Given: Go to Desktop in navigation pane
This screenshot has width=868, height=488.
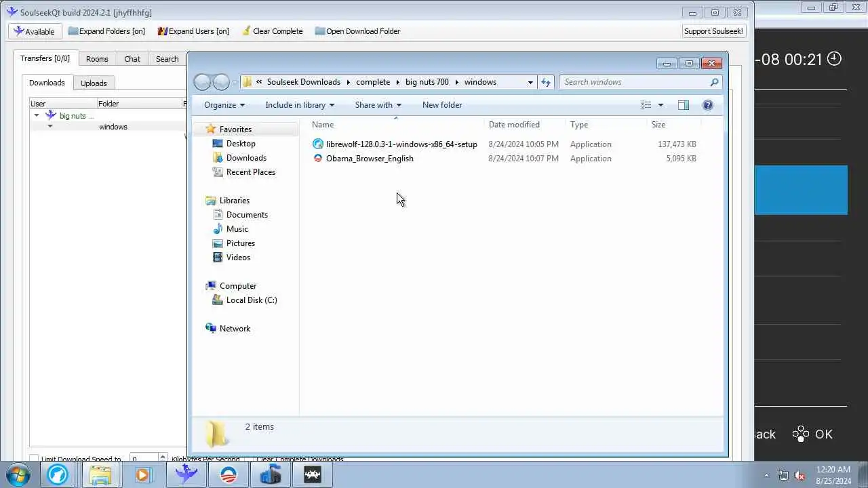Looking at the screenshot, I should point(241,144).
